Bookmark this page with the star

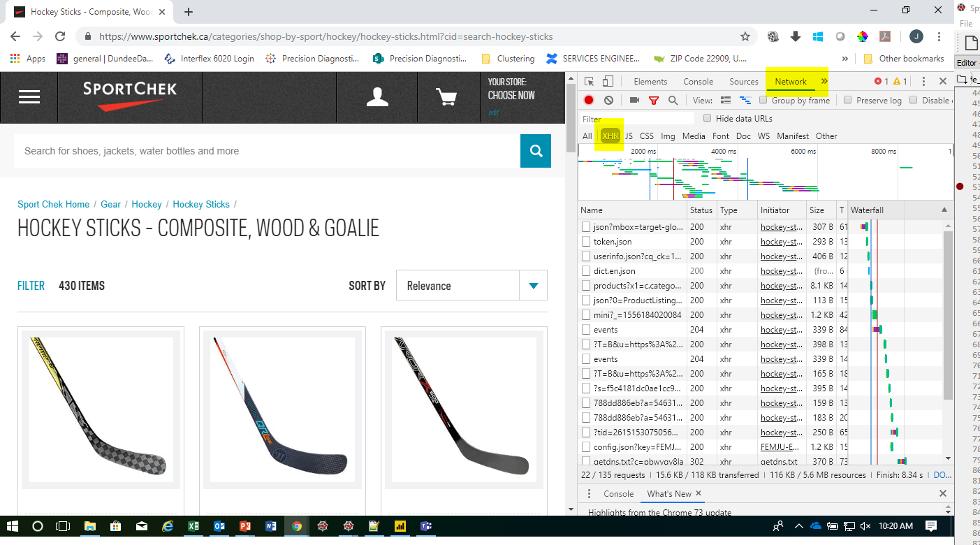tap(745, 36)
